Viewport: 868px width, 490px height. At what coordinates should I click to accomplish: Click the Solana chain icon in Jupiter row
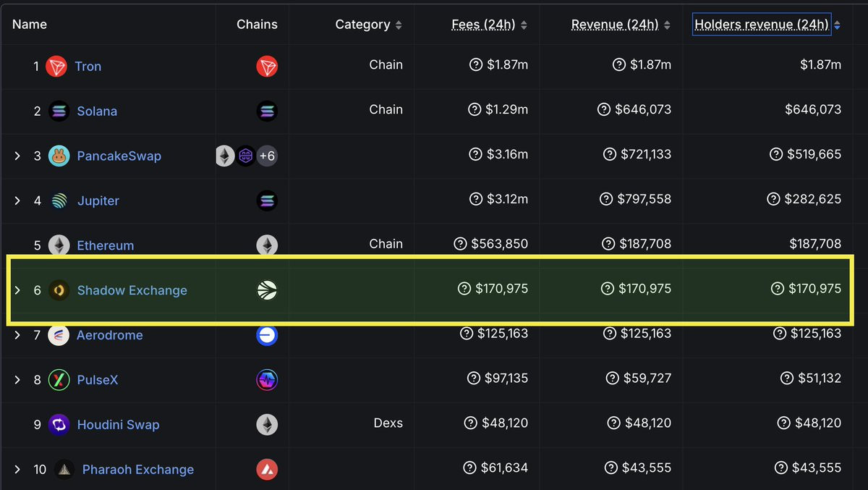267,201
